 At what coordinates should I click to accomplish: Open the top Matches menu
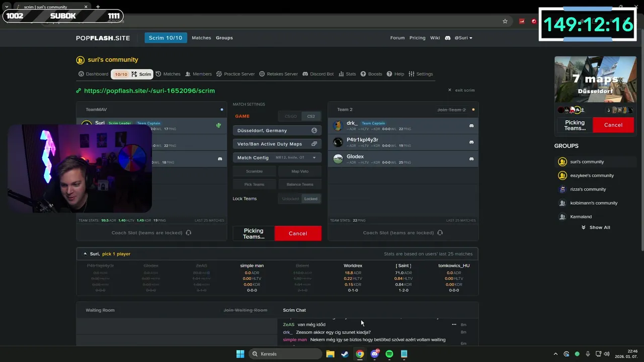[201, 38]
